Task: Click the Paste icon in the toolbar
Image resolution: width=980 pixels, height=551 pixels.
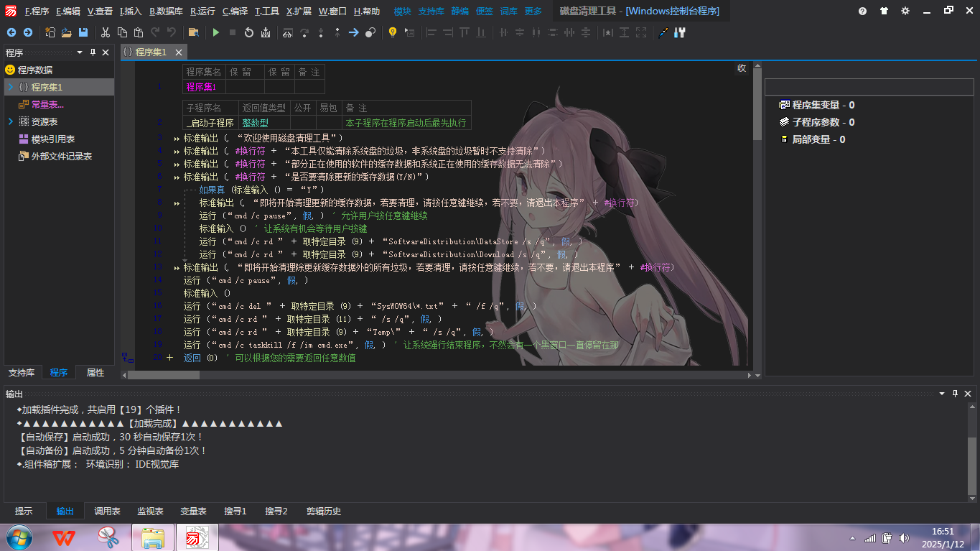Action: coord(138,32)
